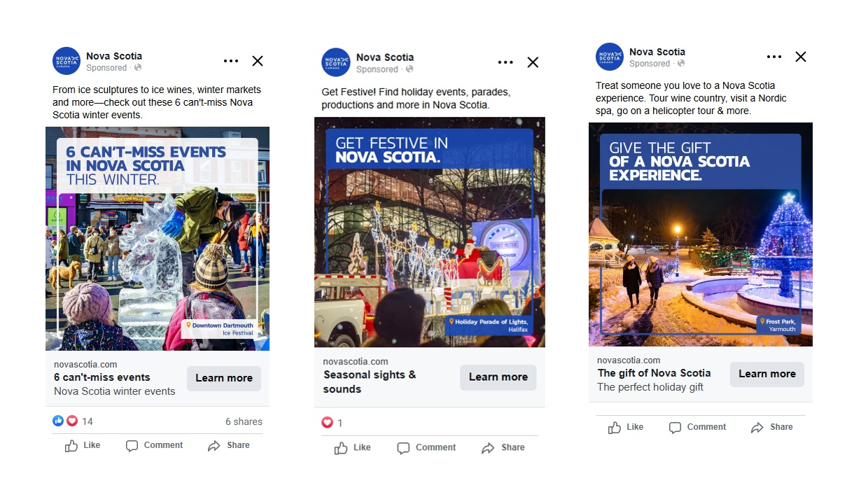Close the gift of Nova Scotia ad
The height and width of the screenshot is (504, 854).
801,57
